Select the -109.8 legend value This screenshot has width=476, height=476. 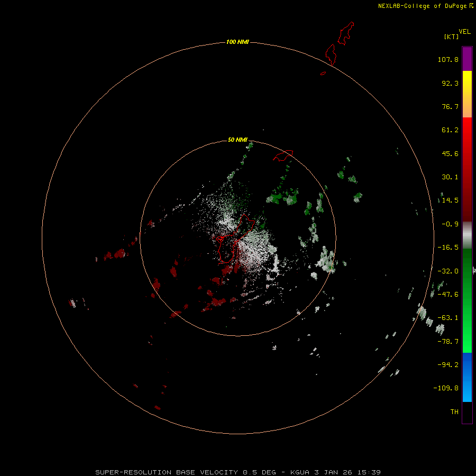coord(446,388)
